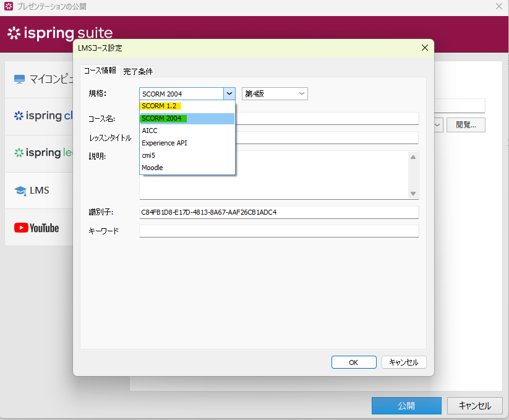The image size is (509, 420).
Task: Click the LMS graduation cap icon
Action: point(20,191)
